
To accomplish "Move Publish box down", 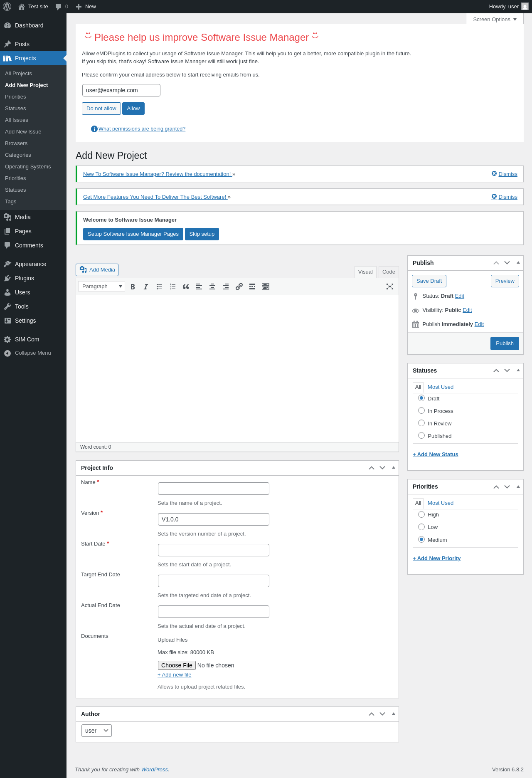I will coord(507,263).
